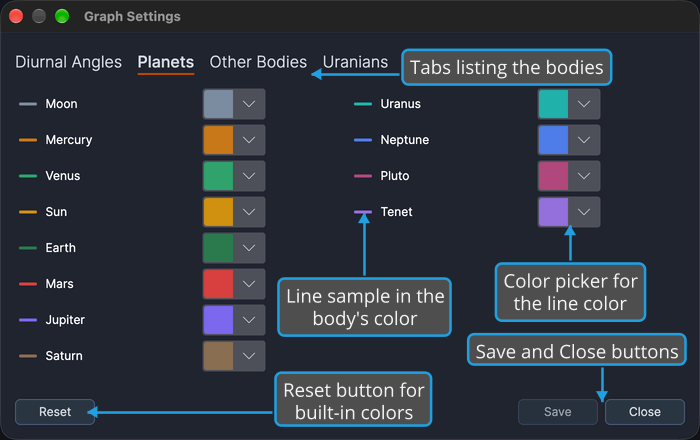Click the Moon gray color swatch
Viewport: 700px width, 440px height.
point(218,104)
